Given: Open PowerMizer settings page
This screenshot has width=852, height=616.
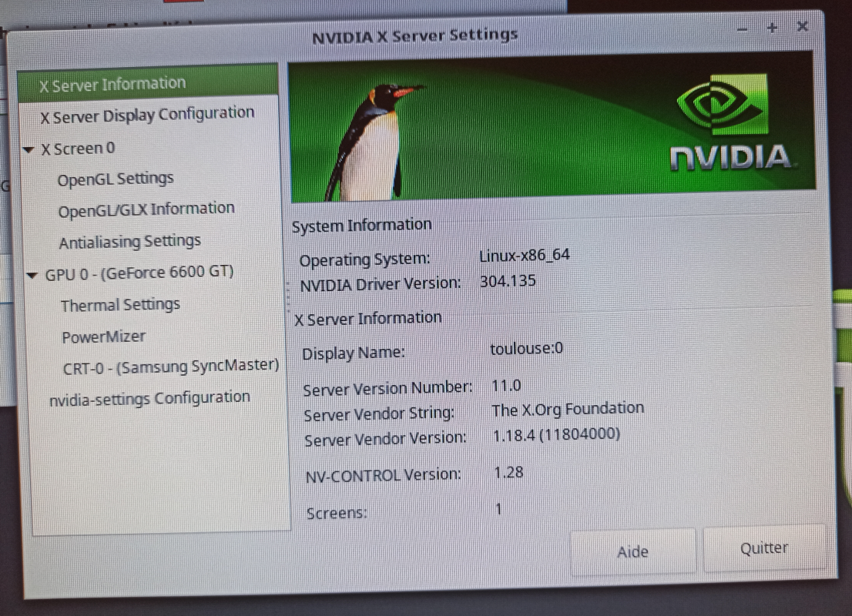Looking at the screenshot, I should tap(104, 336).
